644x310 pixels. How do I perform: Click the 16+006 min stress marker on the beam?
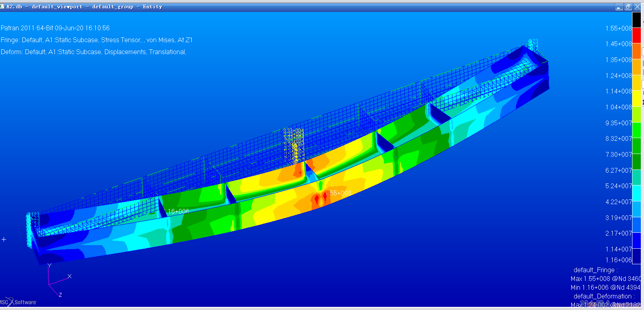(178, 211)
